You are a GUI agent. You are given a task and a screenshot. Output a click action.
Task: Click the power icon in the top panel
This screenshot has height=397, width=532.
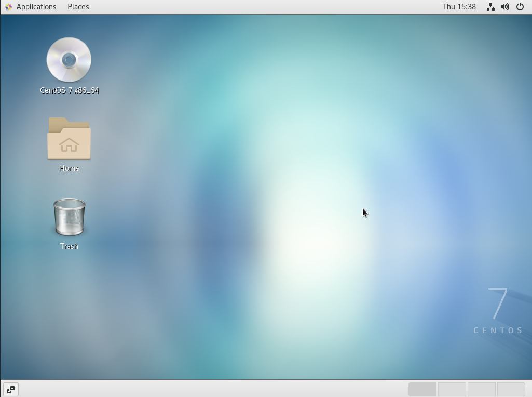(x=520, y=7)
